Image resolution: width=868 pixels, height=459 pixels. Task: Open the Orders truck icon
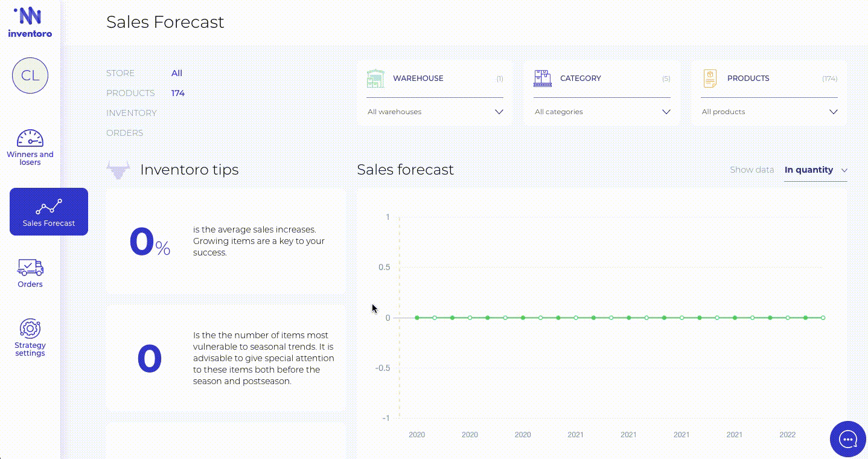pyautogui.click(x=30, y=267)
